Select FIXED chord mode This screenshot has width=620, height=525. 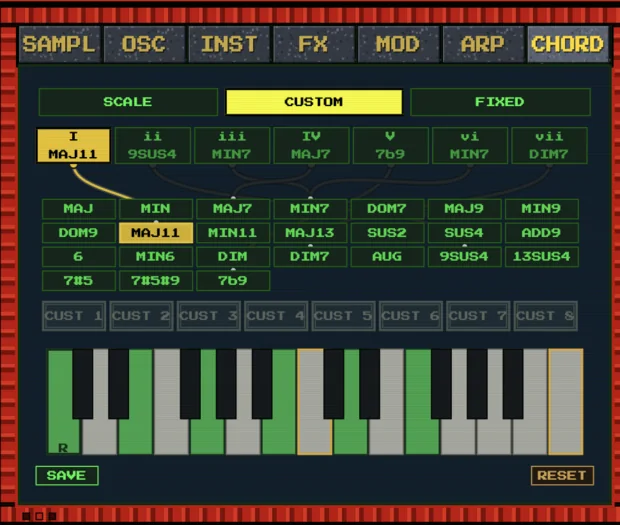click(x=500, y=102)
